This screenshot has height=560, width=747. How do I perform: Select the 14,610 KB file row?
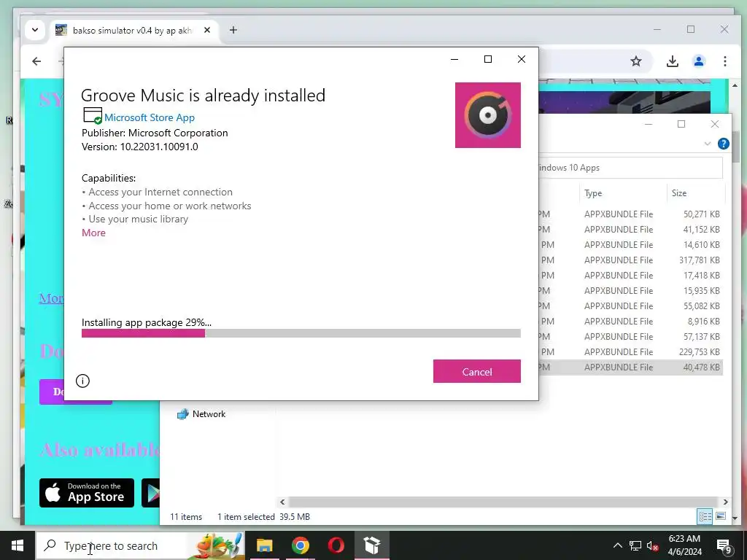pyautogui.click(x=630, y=245)
